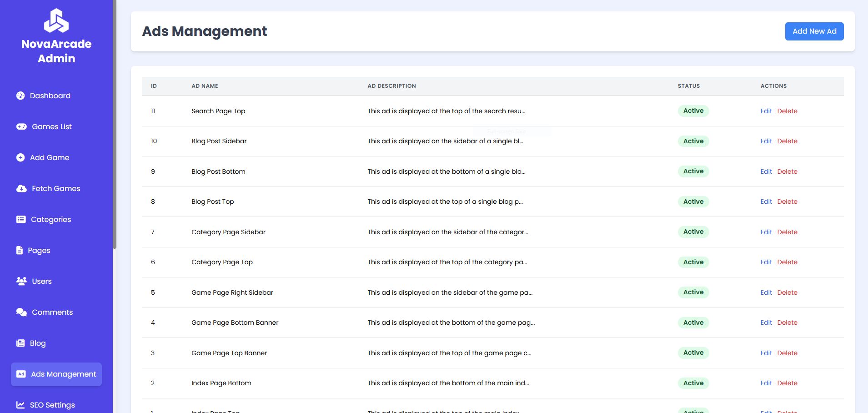
Task: Open Dashboard via its gauge icon
Action: pos(20,96)
